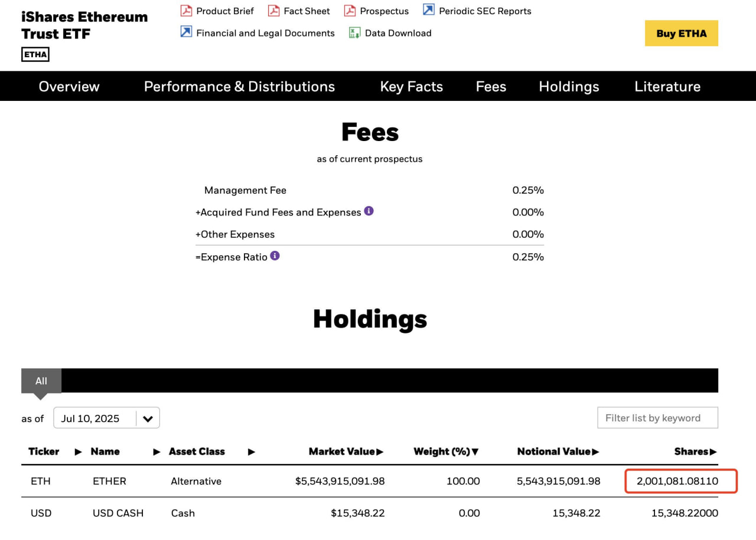
Task: Click the Periodic SEC Reports external link icon
Action: [429, 10]
